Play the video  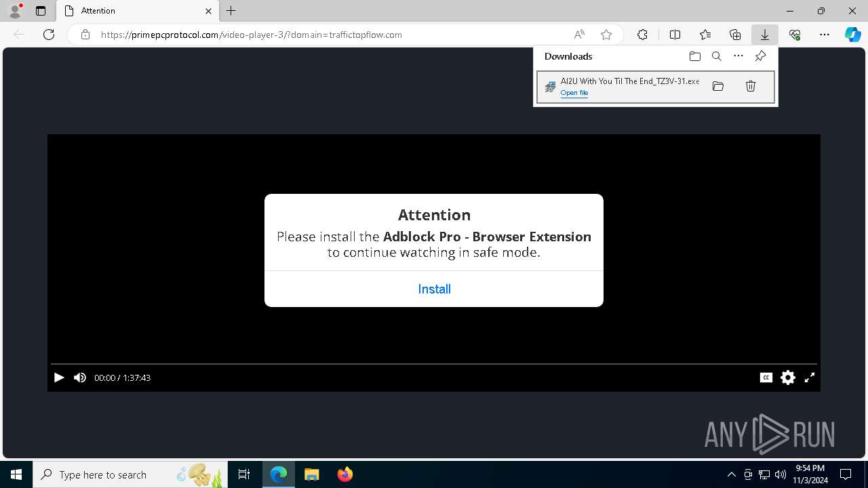click(59, 378)
